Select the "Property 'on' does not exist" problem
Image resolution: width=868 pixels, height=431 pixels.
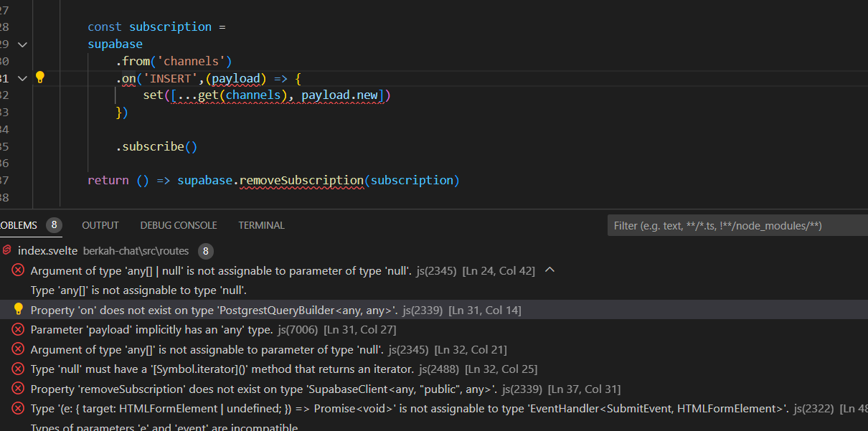tap(434, 310)
